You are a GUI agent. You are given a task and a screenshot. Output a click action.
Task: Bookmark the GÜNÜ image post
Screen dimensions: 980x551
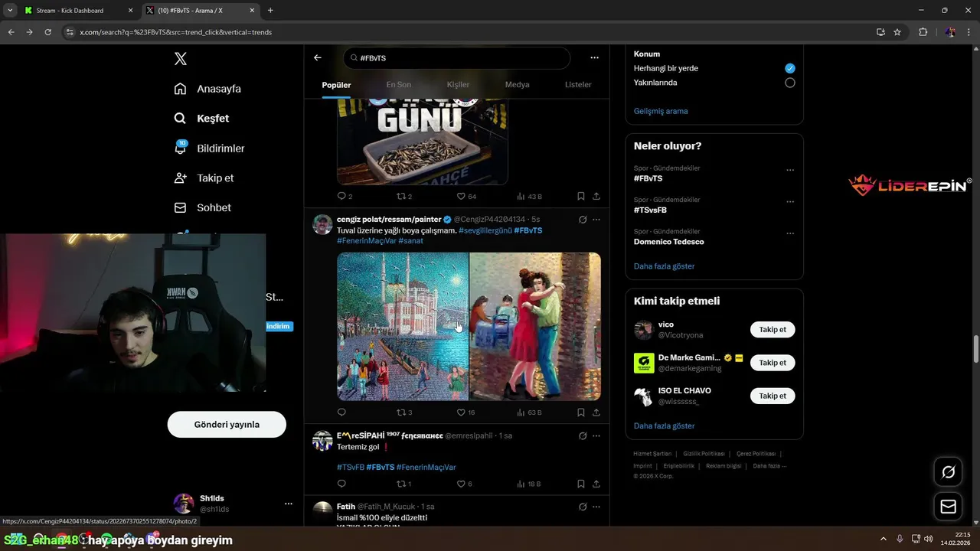581,197
